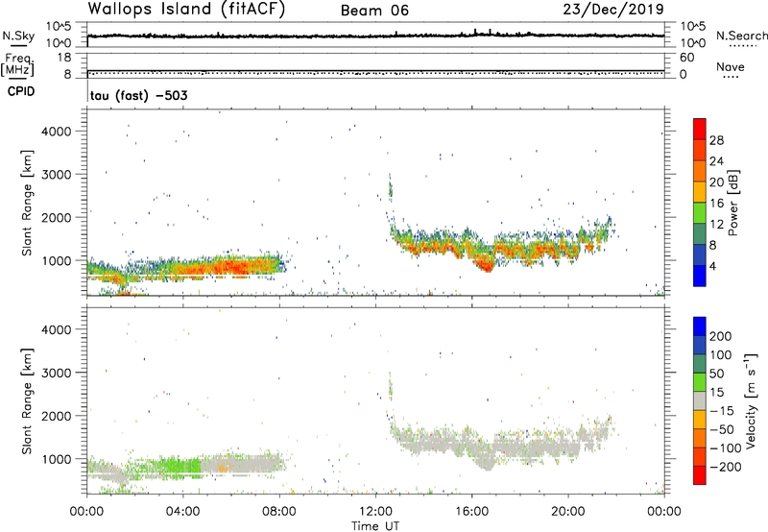Click the '200' velocity colorbar tick
Image resolution: width=768 pixels, height=532 pixels.
721,336
